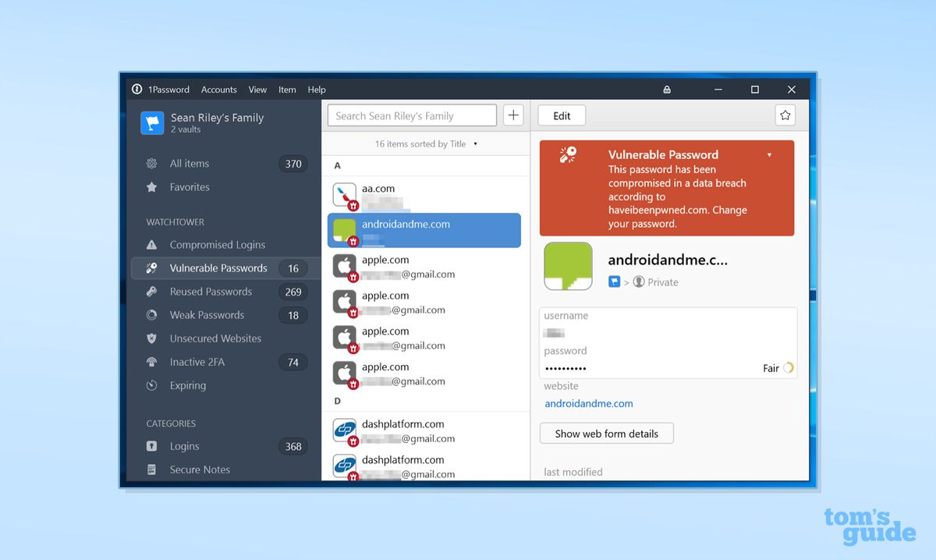The height and width of the screenshot is (560, 936).
Task: Click the Secure Notes icon
Action: click(154, 469)
